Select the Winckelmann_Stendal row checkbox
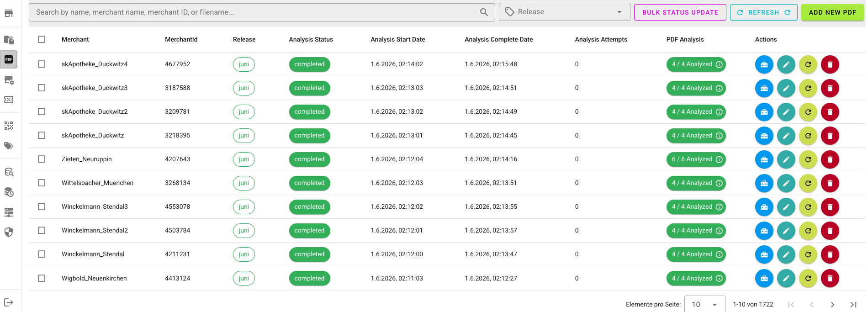The width and height of the screenshot is (868, 312). point(42,254)
